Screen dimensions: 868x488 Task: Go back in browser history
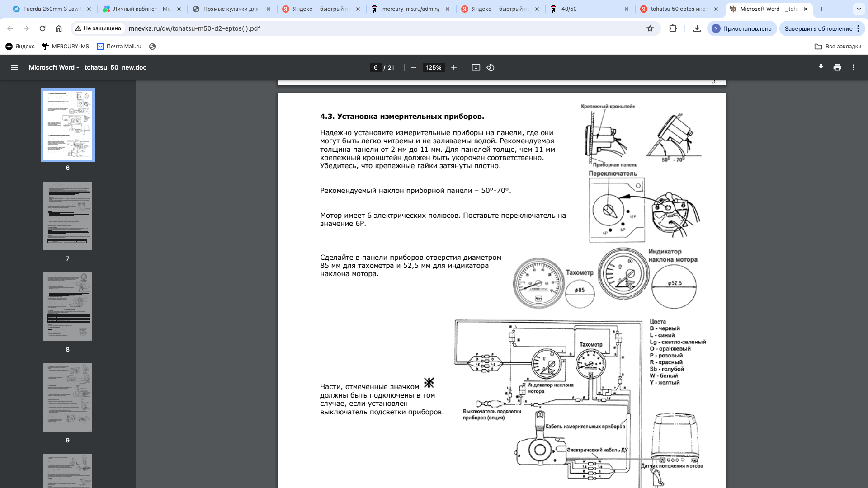pyautogui.click(x=10, y=28)
